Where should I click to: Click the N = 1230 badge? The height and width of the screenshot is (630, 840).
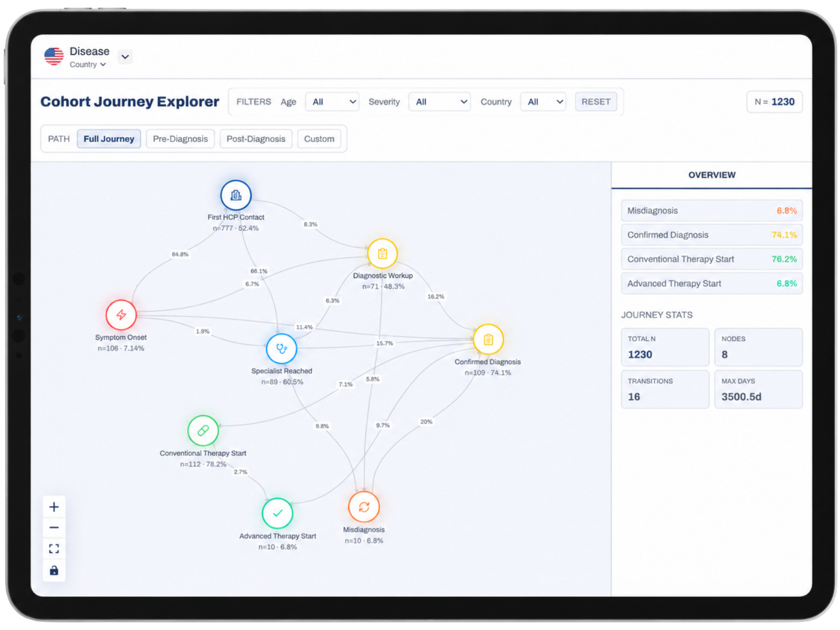[774, 102]
